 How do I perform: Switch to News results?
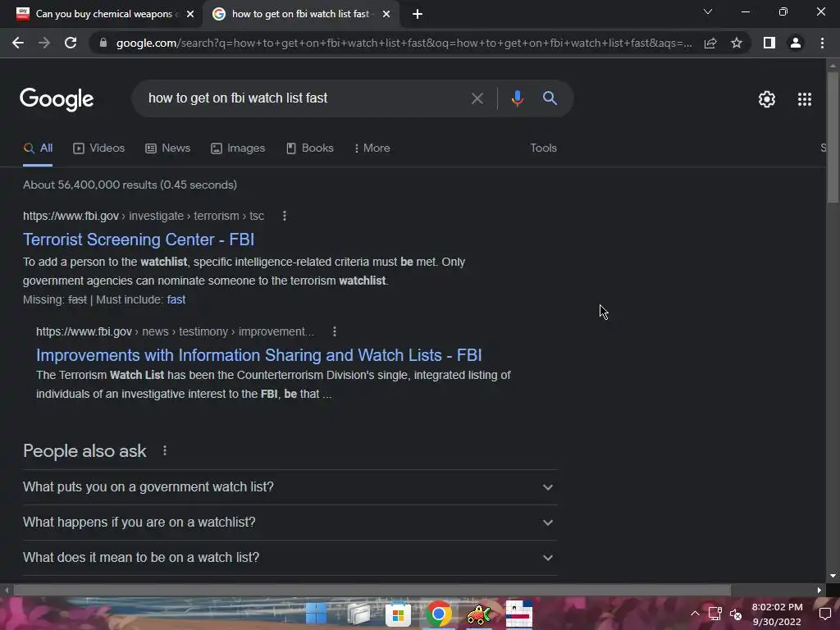(167, 148)
